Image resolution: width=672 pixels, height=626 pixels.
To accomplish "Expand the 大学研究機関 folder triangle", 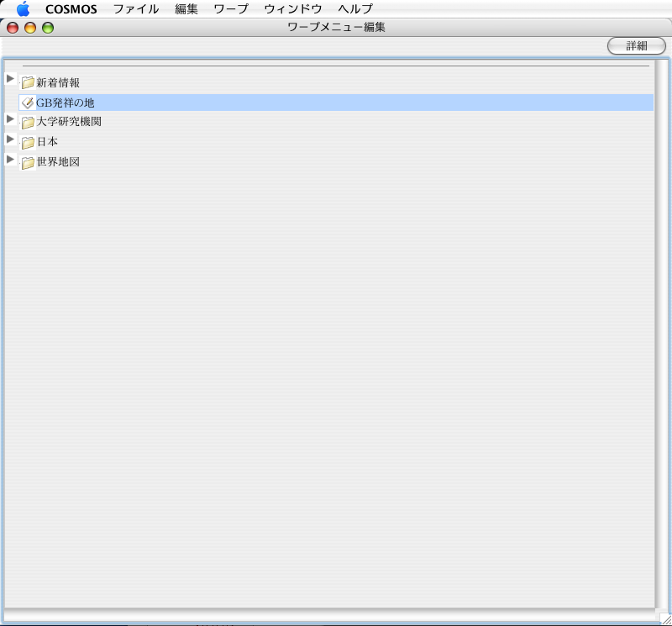I will [x=10, y=118].
